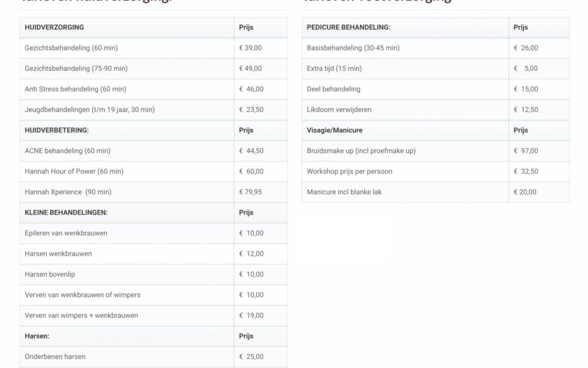Select the Gezichtsbehandeling (60 min) row
Viewport: 588px width, 368px height.
(x=71, y=48)
